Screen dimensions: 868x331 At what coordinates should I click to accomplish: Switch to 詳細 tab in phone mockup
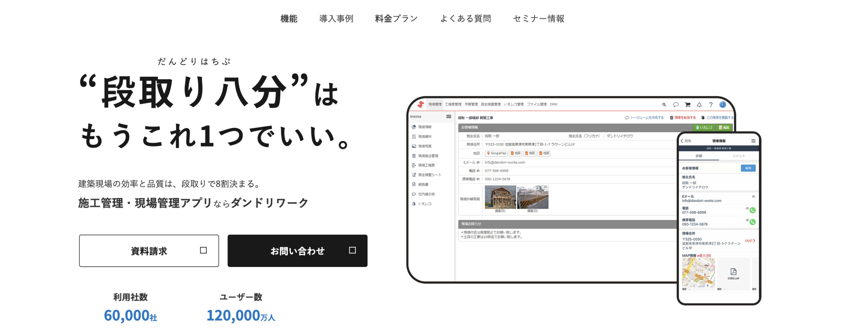point(699,156)
